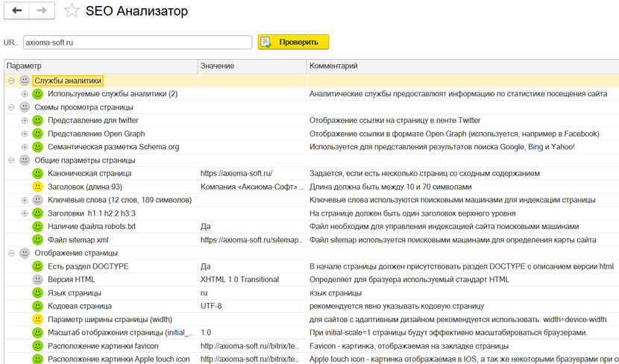Expand Представление для twitter row
Viewport: 619px width, 364px height.
click(x=25, y=120)
